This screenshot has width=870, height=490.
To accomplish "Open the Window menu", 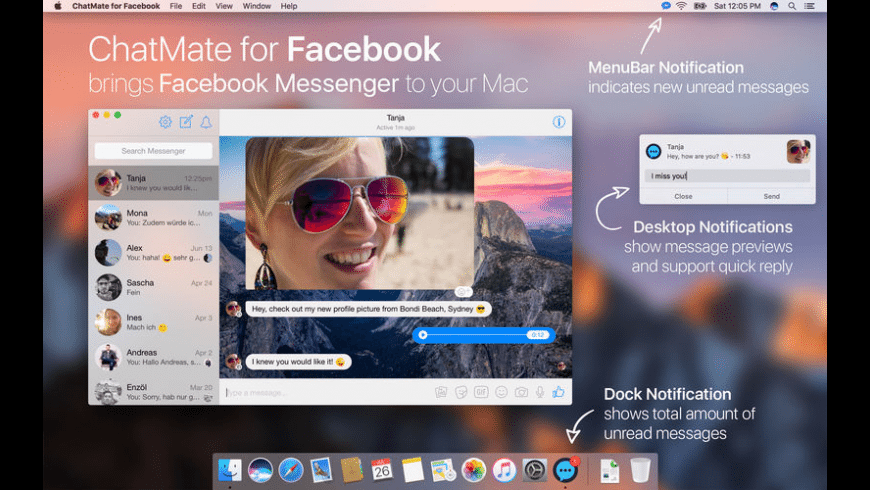I will point(256,6).
